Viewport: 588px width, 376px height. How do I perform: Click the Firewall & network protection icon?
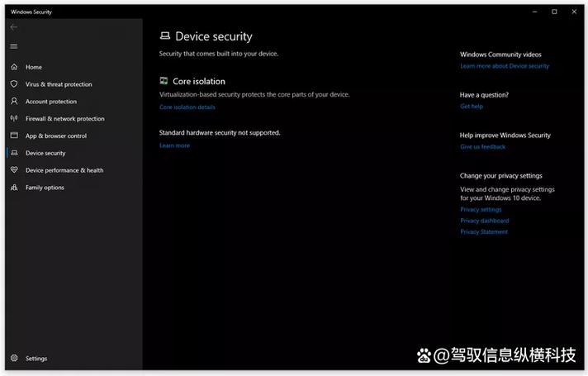click(14, 119)
